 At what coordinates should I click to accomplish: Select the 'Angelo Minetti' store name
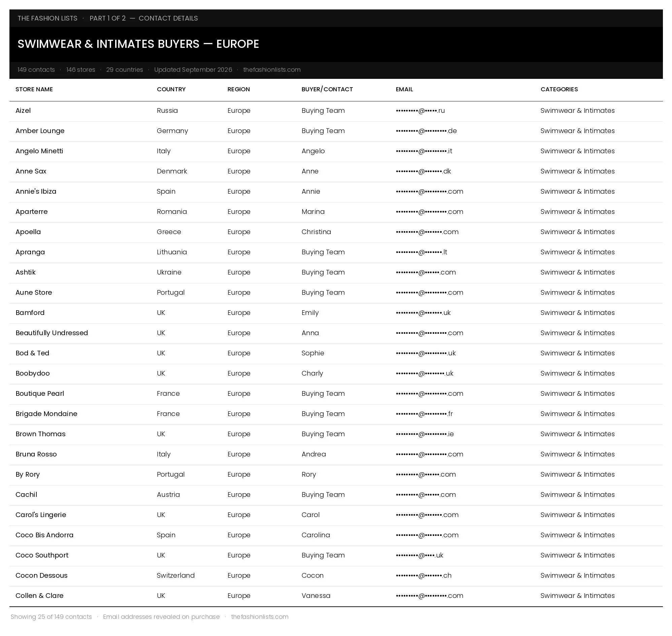click(39, 151)
